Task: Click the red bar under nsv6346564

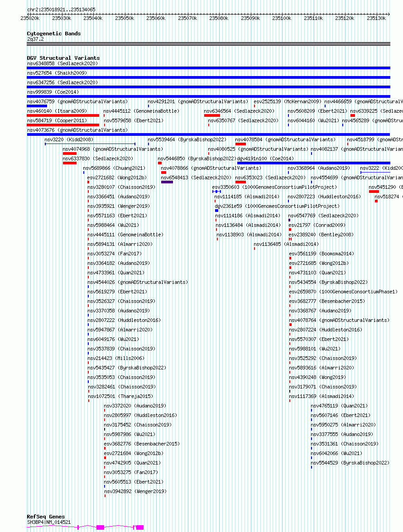Action: pyautogui.click(x=212, y=116)
